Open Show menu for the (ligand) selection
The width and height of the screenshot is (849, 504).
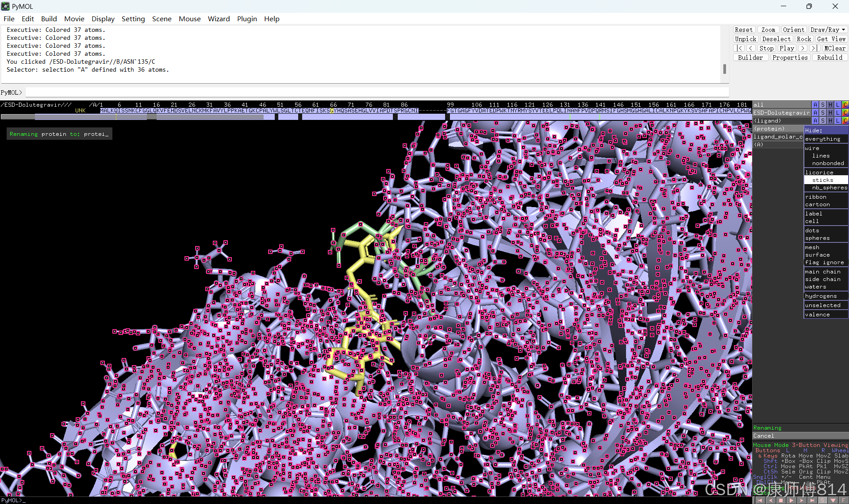[823, 121]
